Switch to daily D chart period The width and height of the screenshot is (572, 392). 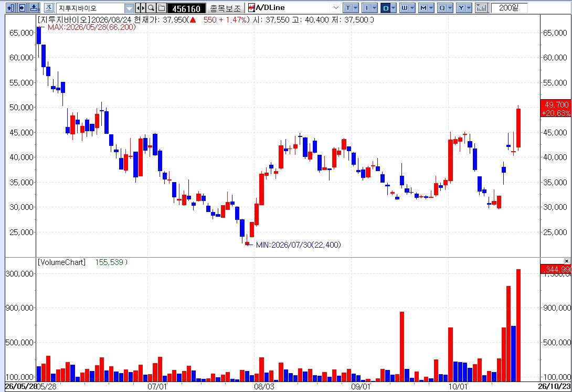(385, 8)
